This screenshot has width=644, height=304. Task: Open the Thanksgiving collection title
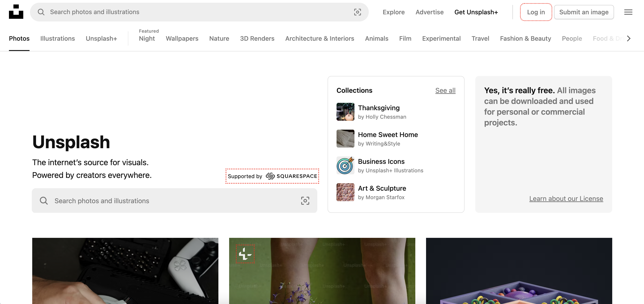point(379,108)
